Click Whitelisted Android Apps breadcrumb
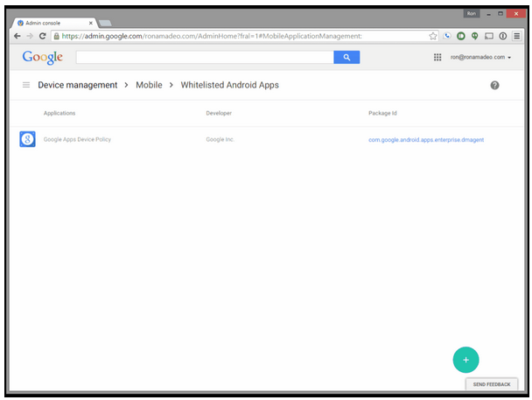The height and width of the screenshot is (400, 532). tap(230, 85)
